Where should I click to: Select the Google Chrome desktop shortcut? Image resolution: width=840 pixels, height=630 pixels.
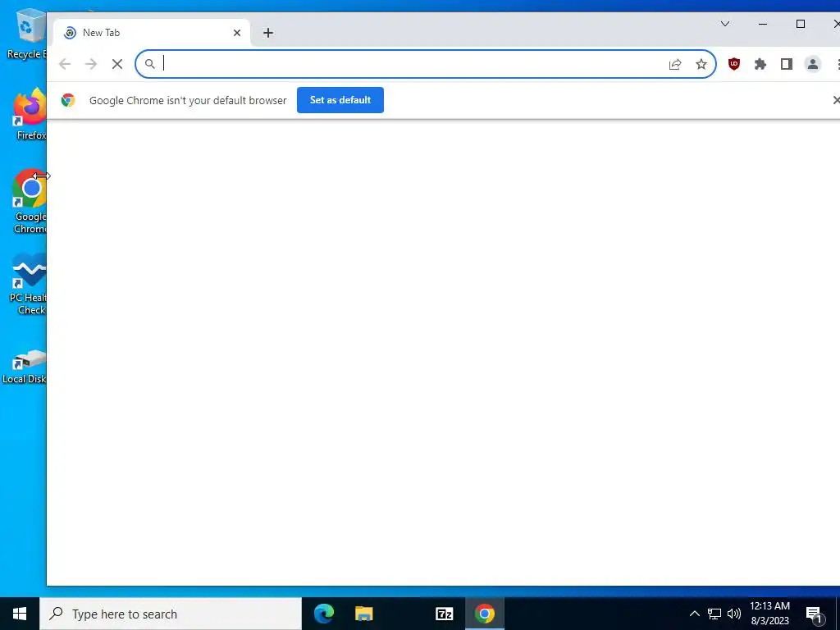(30, 201)
